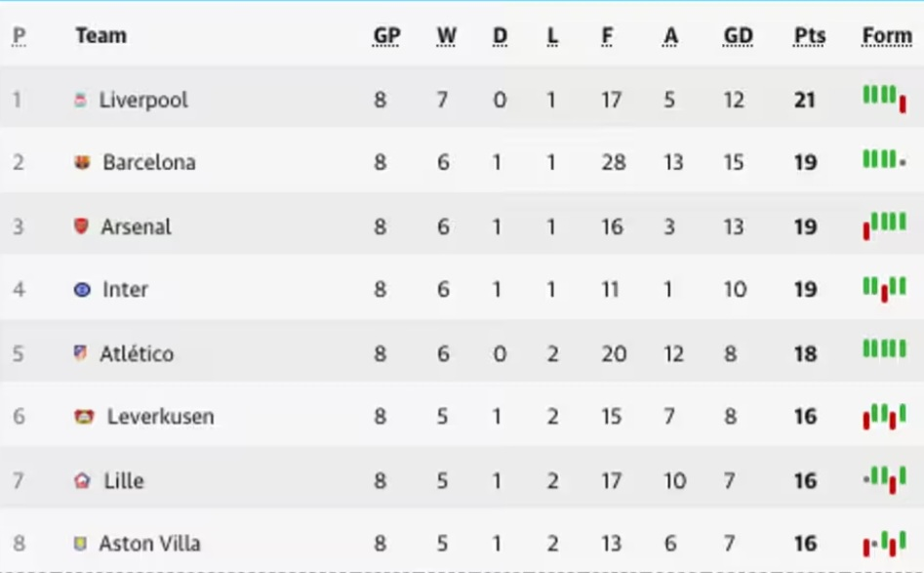Screen dimensions: 924x573
Task: Click the Arsenal club crest icon
Action: point(81,226)
